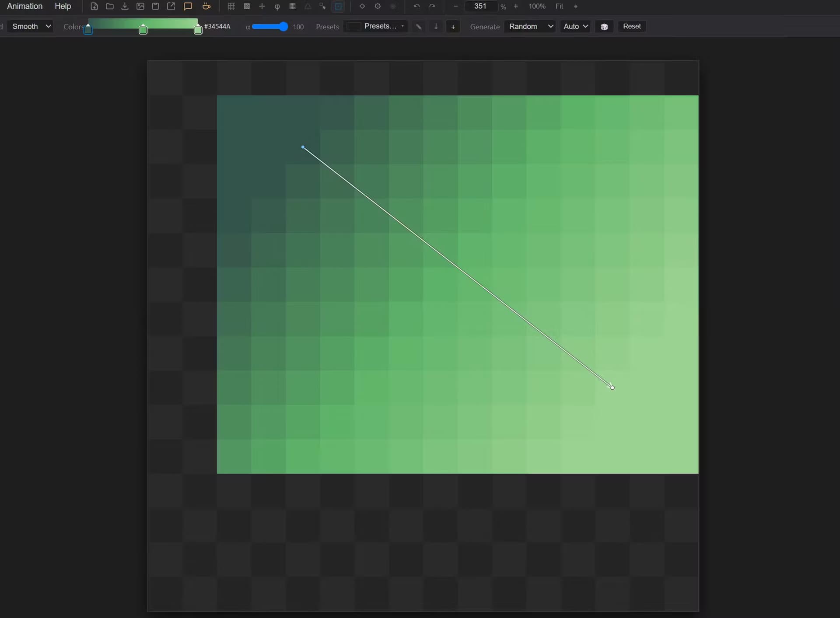Toggle the phi golden ratio icon
The height and width of the screenshot is (618, 840).
click(x=277, y=6)
